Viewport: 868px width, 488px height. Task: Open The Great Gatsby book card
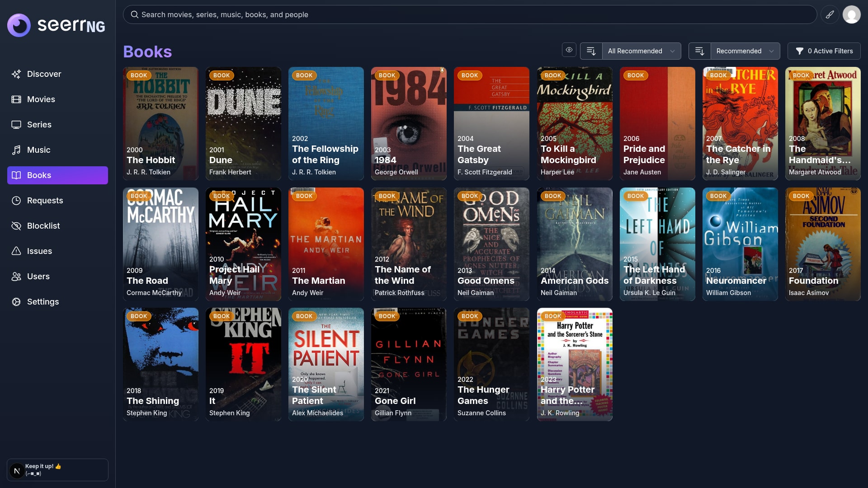click(x=491, y=124)
